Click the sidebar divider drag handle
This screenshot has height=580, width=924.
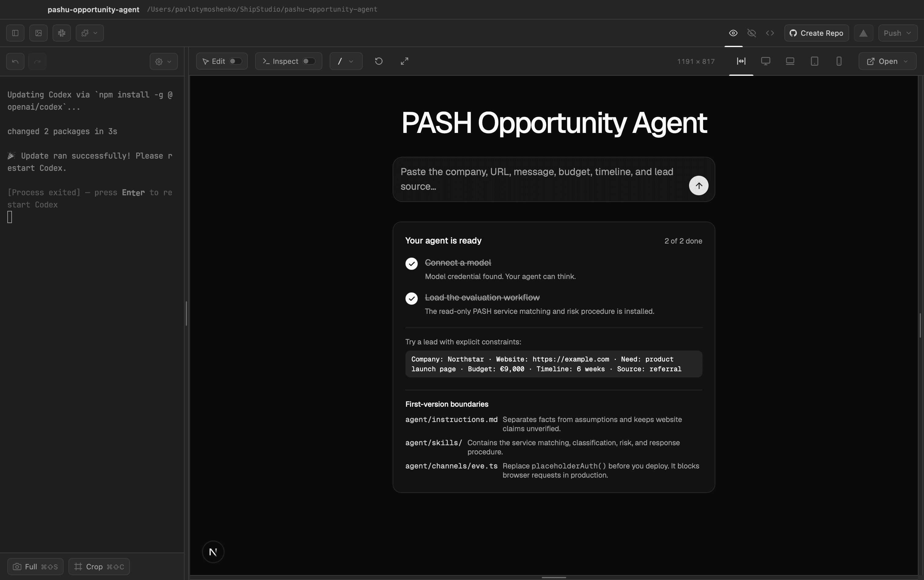186,314
